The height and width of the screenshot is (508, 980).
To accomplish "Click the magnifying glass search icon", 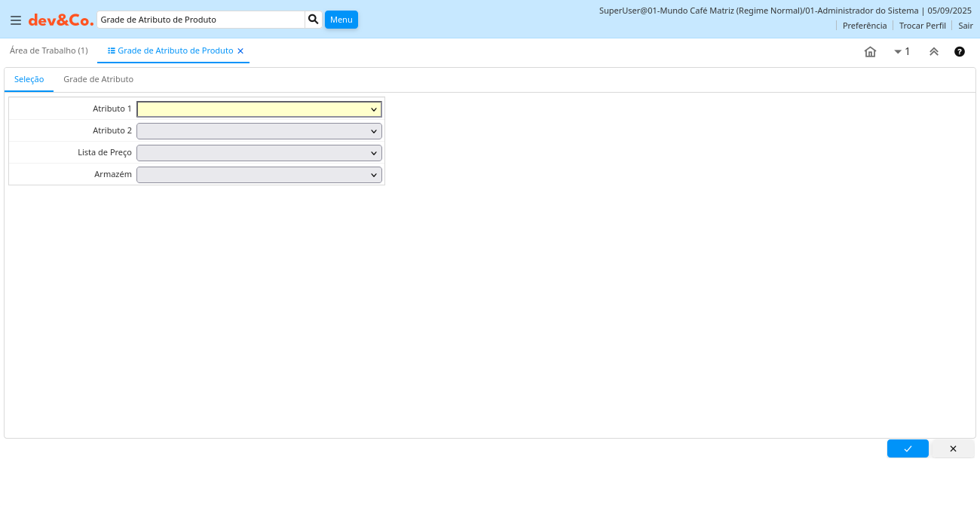I will click(314, 20).
